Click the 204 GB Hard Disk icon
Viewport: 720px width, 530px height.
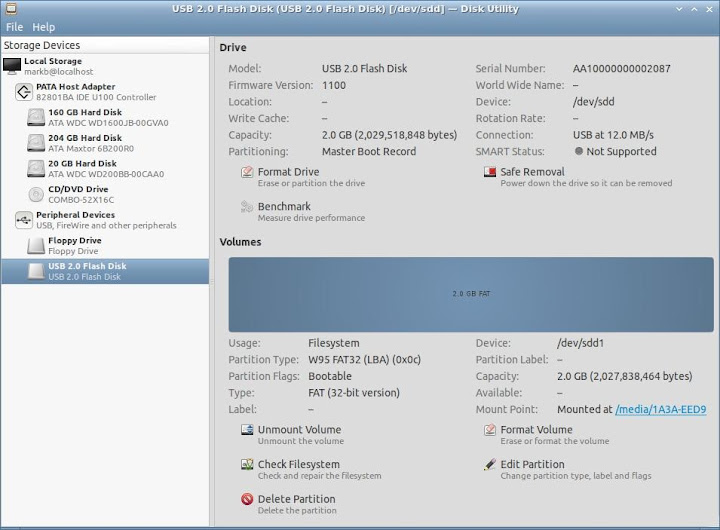36,143
